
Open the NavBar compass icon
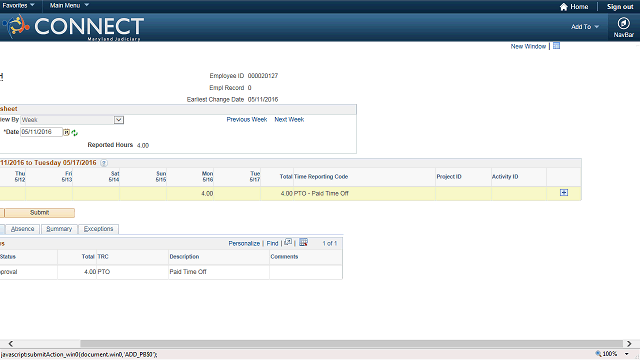click(x=623, y=23)
